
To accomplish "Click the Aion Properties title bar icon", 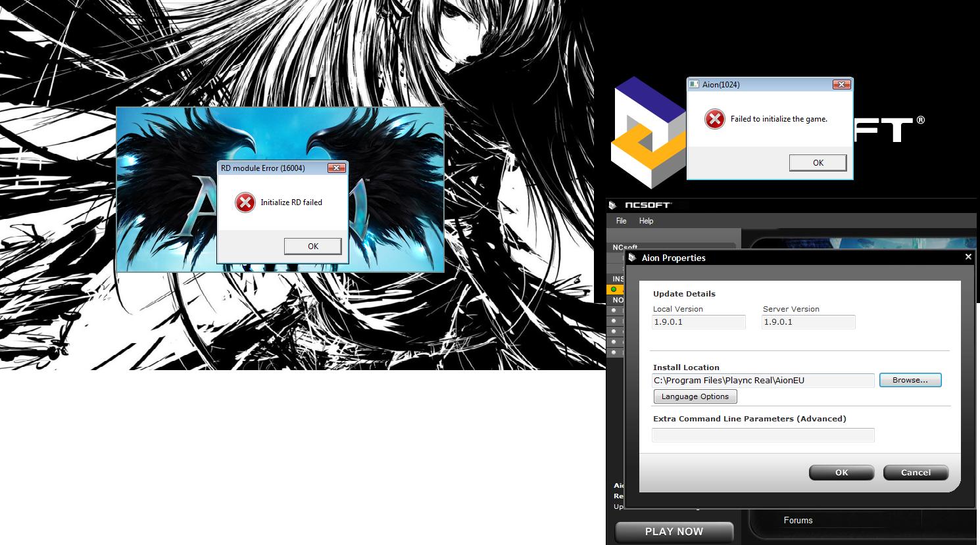I will [x=632, y=258].
